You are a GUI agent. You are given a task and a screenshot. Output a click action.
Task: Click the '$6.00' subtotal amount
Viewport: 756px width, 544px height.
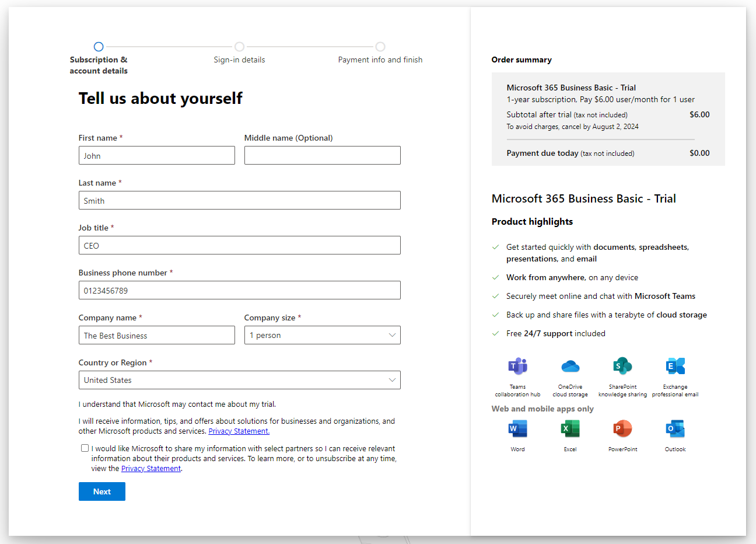click(699, 114)
